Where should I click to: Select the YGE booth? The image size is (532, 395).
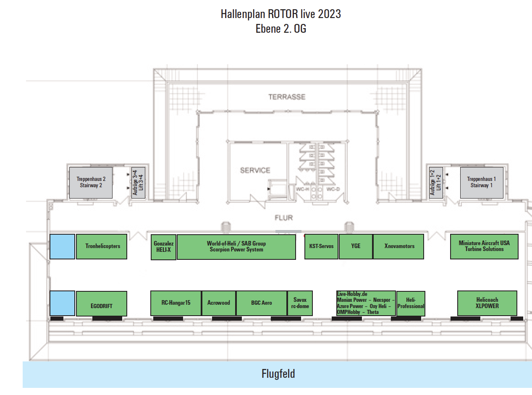[x=356, y=246]
